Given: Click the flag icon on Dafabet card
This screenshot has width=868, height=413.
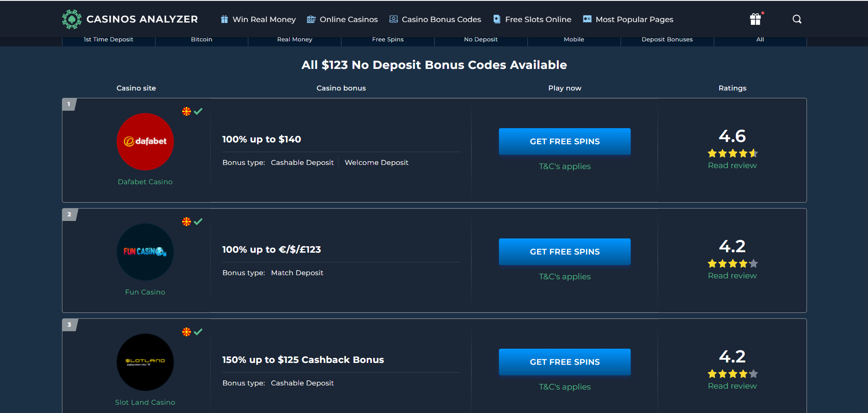Looking at the screenshot, I should (186, 111).
